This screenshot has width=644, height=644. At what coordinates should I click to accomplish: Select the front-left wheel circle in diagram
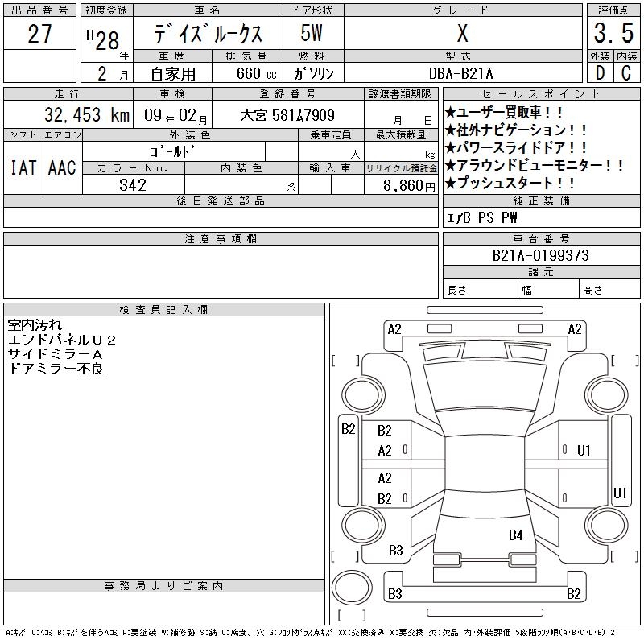tap(363, 395)
